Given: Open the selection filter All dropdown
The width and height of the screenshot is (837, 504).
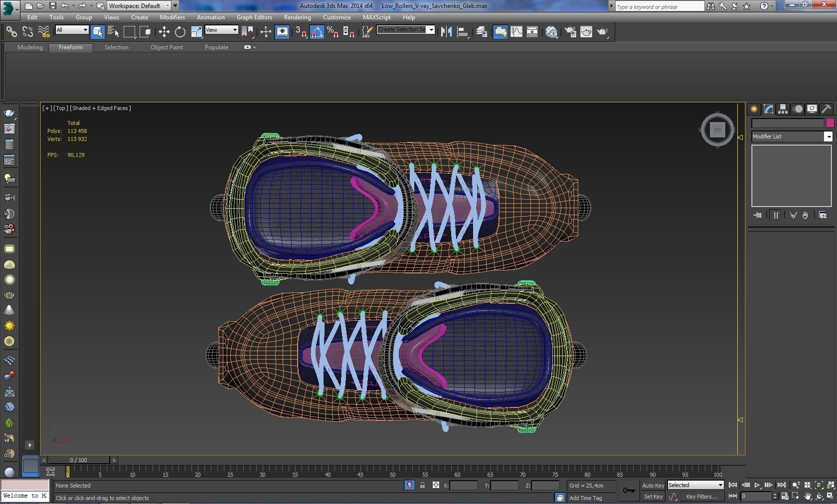Looking at the screenshot, I should tap(72, 30).
